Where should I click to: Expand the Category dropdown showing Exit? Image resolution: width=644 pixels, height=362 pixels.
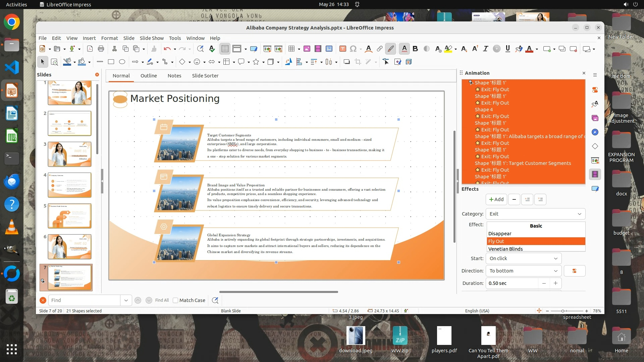coord(535,214)
